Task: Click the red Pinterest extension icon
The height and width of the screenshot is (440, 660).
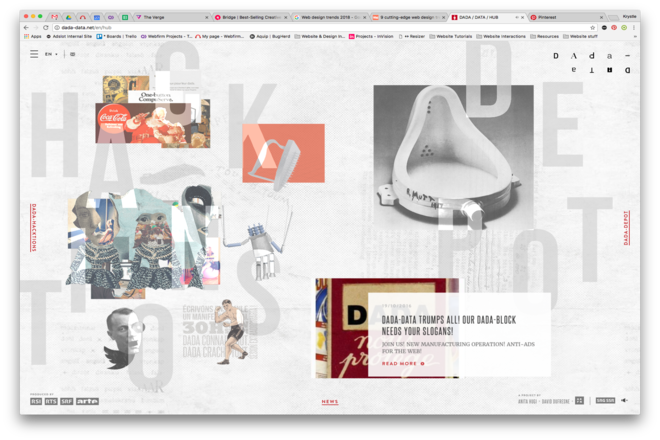Action: (614, 27)
